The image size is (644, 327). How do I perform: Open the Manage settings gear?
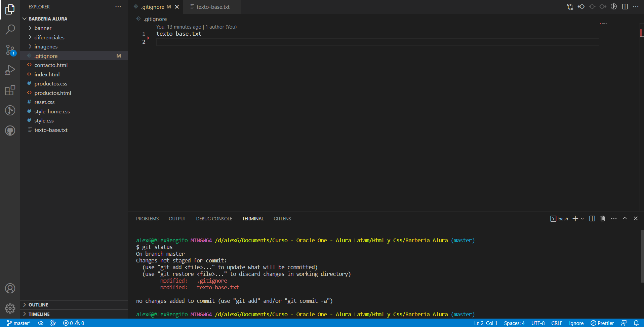click(10, 308)
